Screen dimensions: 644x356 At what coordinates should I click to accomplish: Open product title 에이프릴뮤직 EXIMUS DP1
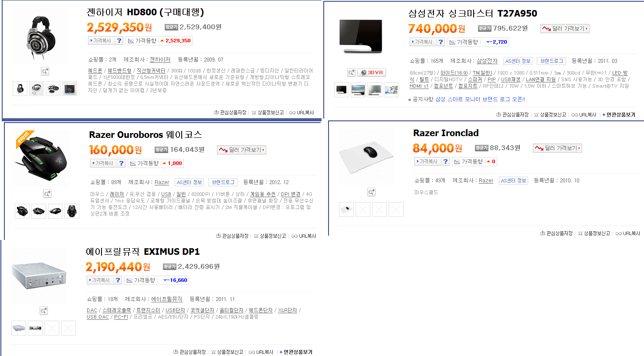(142, 252)
